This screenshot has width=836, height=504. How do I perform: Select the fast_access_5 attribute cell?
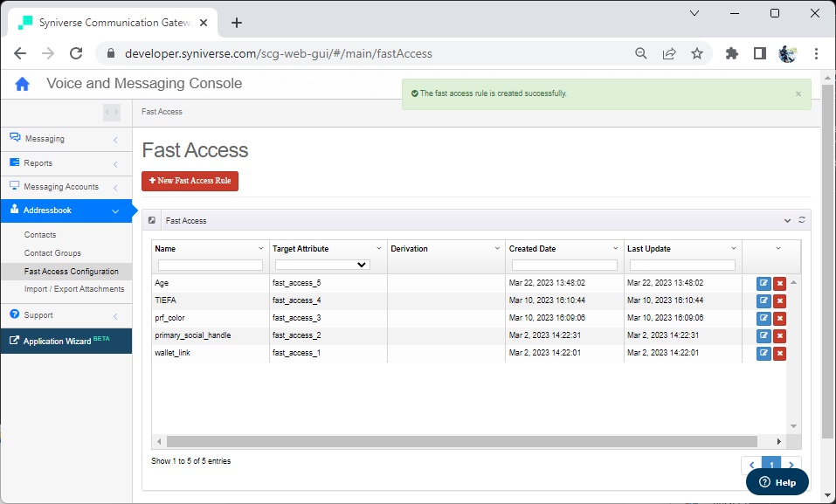[x=328, y=283]
